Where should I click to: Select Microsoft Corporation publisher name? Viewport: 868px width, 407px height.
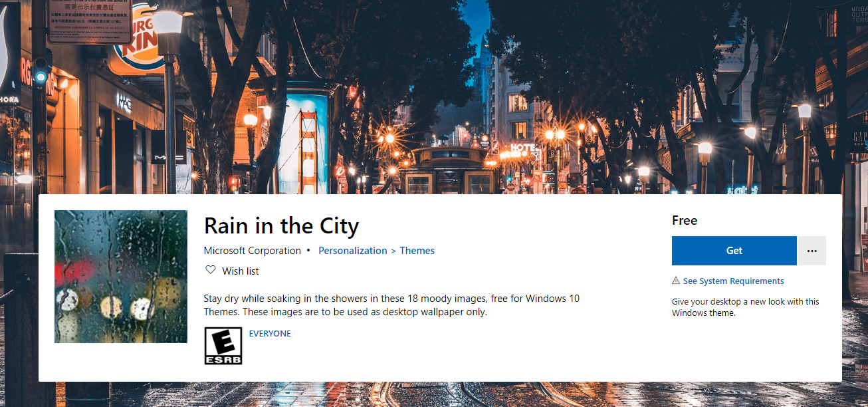coord(253,251)
